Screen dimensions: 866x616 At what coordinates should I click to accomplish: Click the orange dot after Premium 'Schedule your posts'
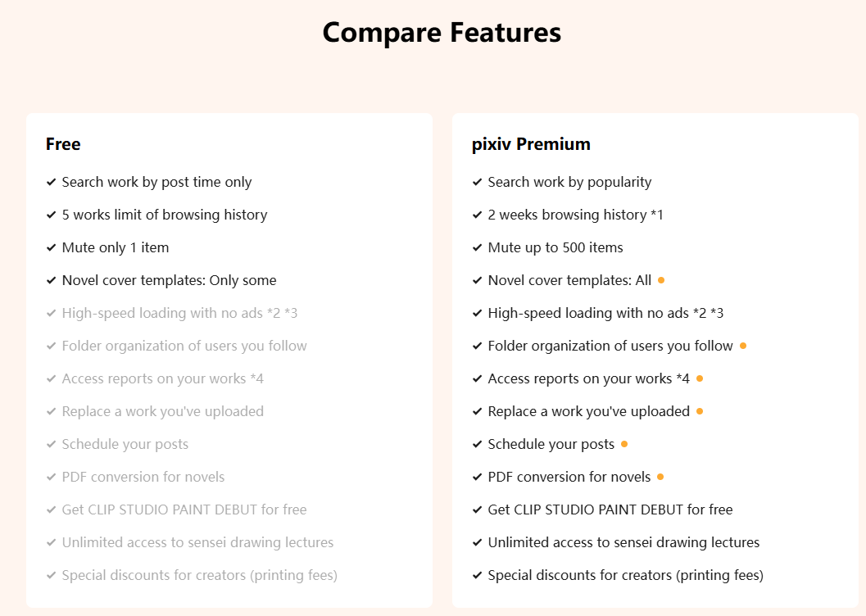[x=624, y=444]
